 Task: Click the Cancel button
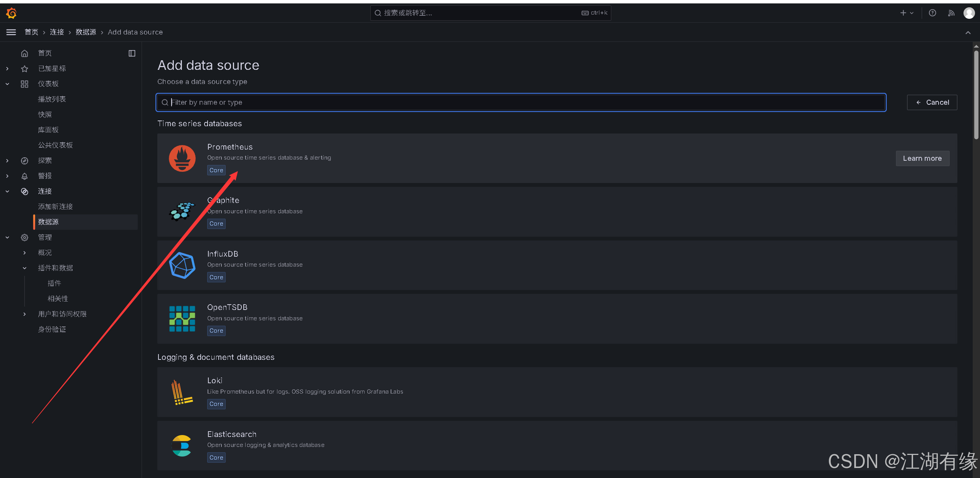pos(932,102)
